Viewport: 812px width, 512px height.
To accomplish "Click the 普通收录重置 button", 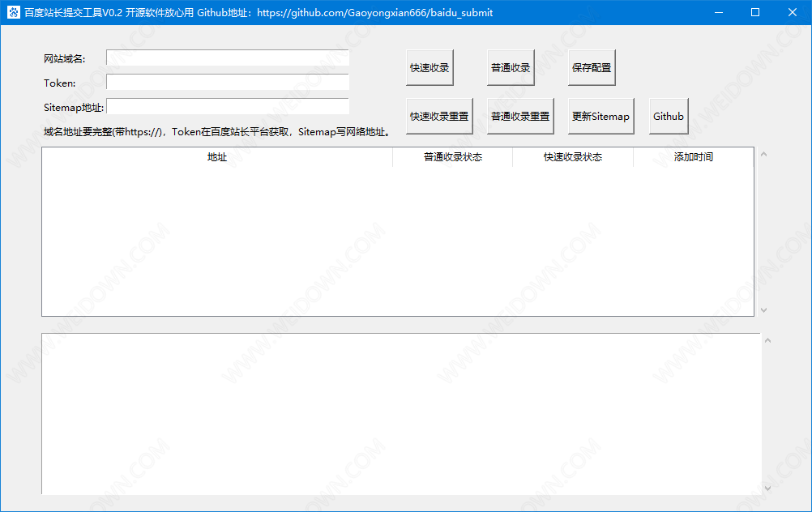I will 520,117.
